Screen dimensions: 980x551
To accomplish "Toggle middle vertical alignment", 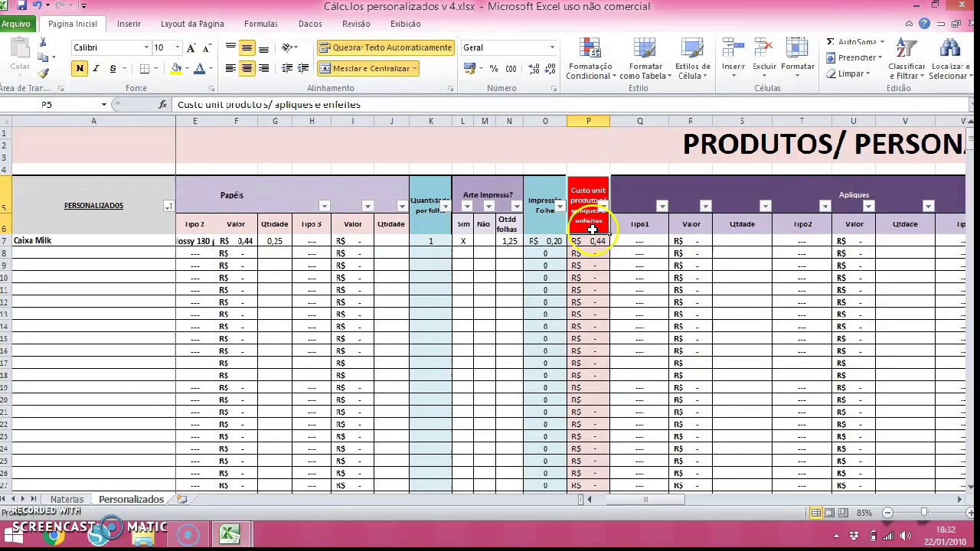I will coord(247,47).
